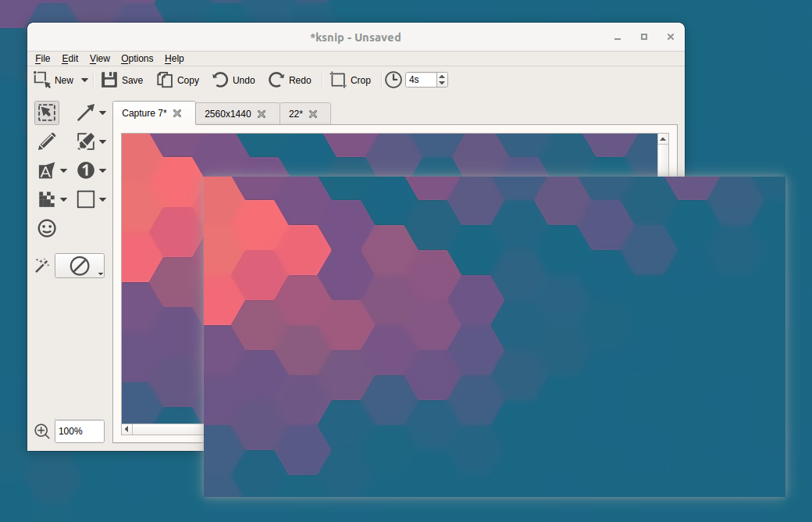
Task: Click the Save button
Action: click(122, 80)
